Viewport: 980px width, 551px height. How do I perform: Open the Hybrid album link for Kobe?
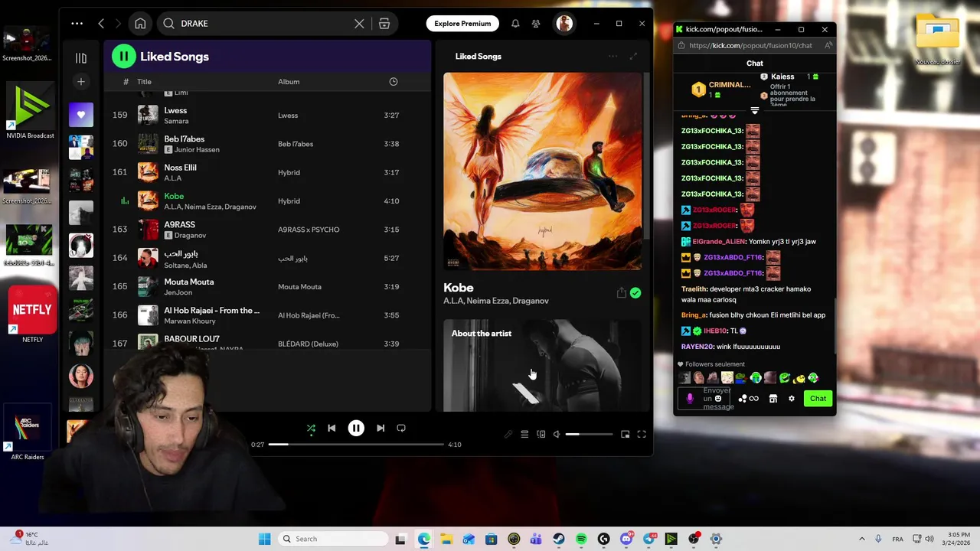coord(289,201)
